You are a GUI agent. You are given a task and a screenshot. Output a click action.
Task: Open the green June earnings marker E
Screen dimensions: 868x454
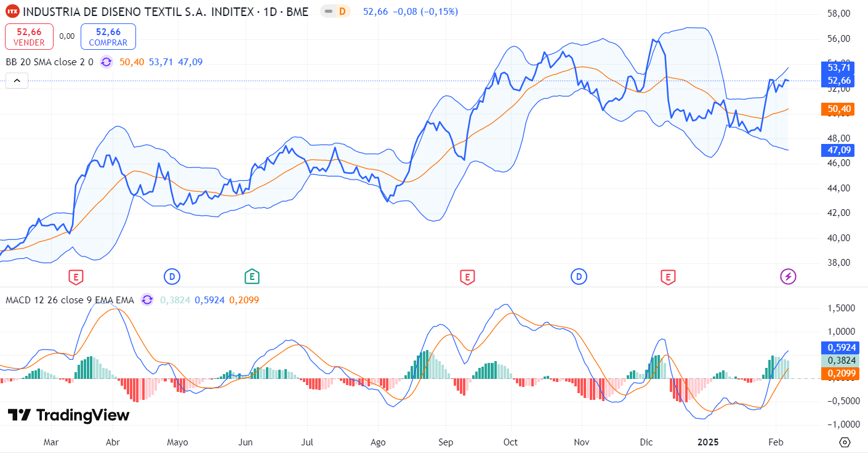tap(251, 277)
